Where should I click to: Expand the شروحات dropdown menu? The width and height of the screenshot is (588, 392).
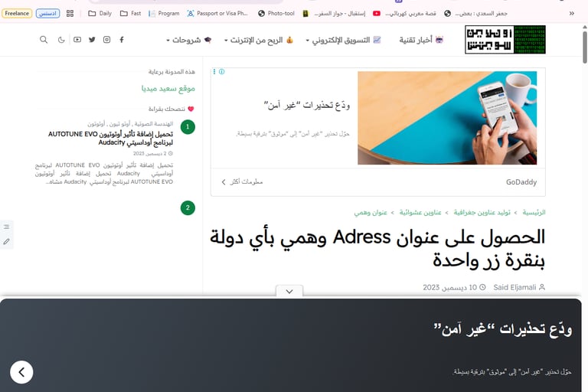(x=188, y=40)
